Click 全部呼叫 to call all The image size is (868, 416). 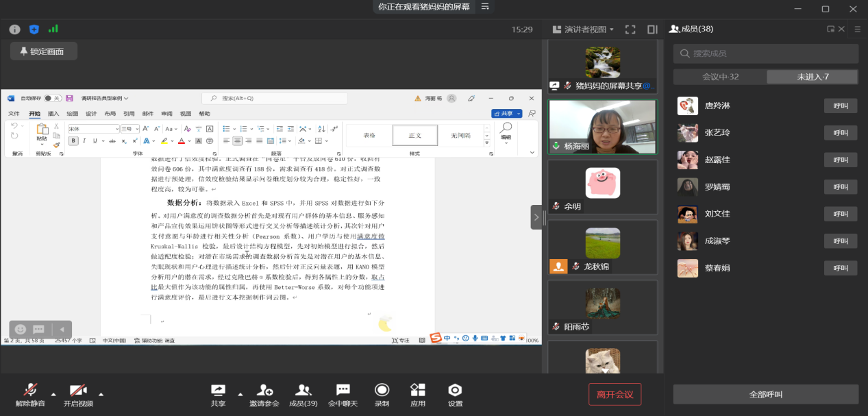click(x=765, y=394)
